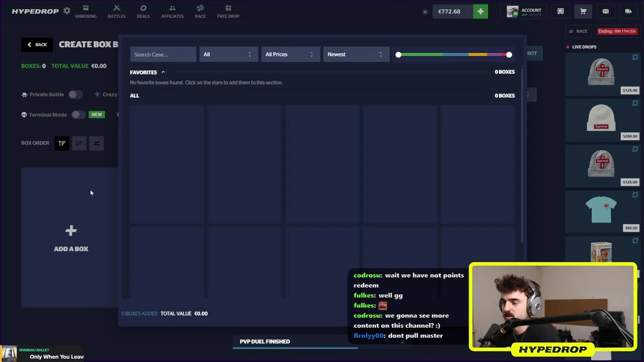
Task: Click the modal's vertical scrollbar
Action: (523, 155)
